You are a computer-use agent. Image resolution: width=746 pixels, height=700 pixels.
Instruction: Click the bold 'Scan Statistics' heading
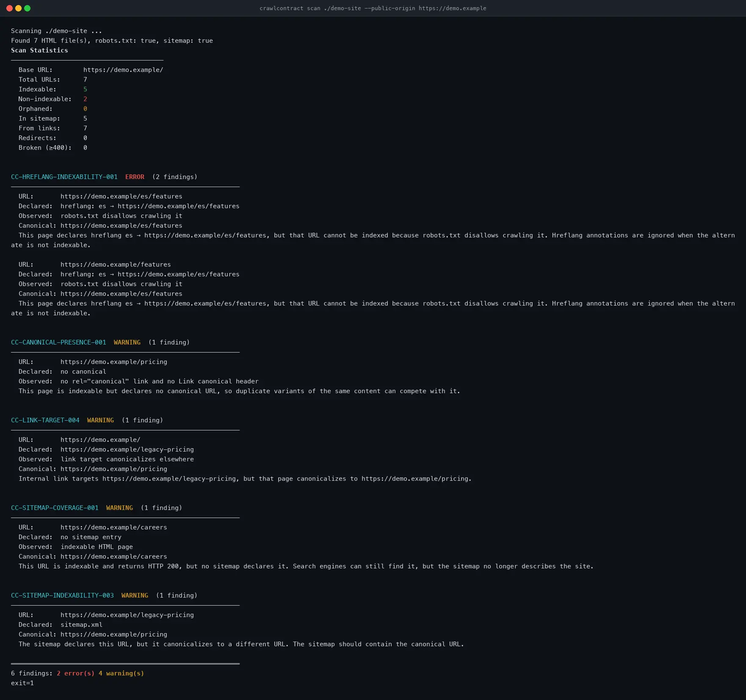[39, 50]
